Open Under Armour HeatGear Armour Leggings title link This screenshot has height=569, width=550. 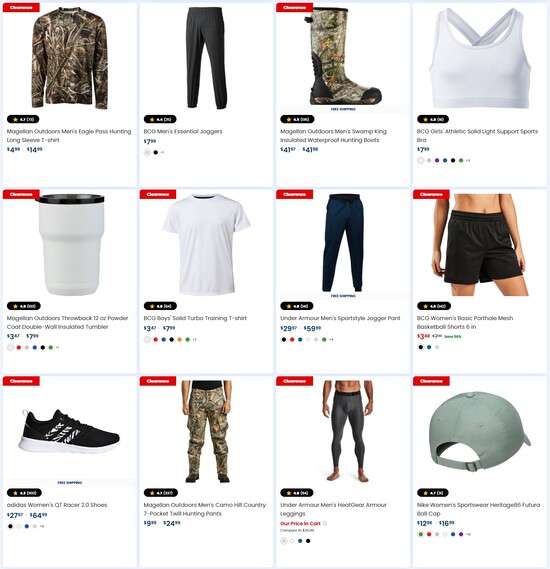coord(333,509)
